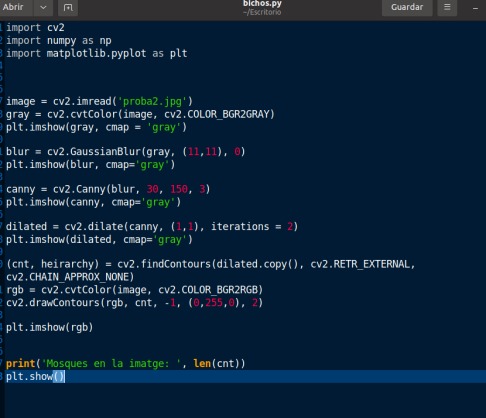Click the value 255 in drawContours
This screenshot has height=418, width=486.
[x=214, y=303]
